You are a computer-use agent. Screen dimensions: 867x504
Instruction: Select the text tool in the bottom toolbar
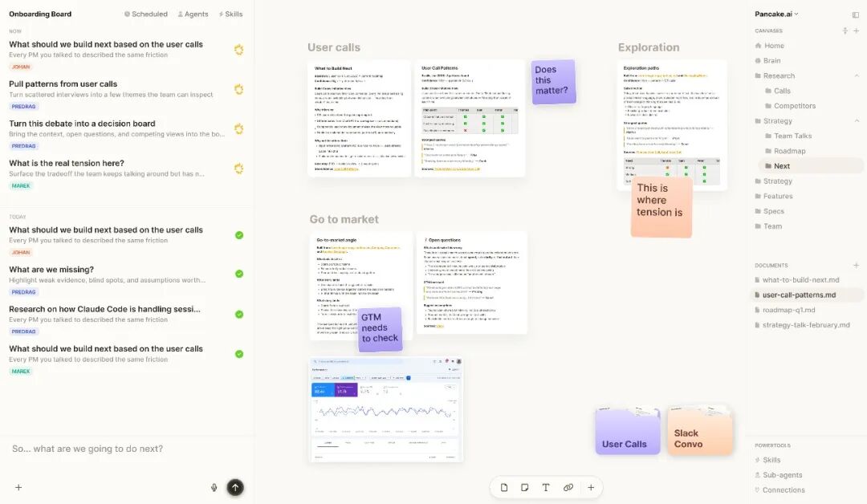tap(546, 487)
